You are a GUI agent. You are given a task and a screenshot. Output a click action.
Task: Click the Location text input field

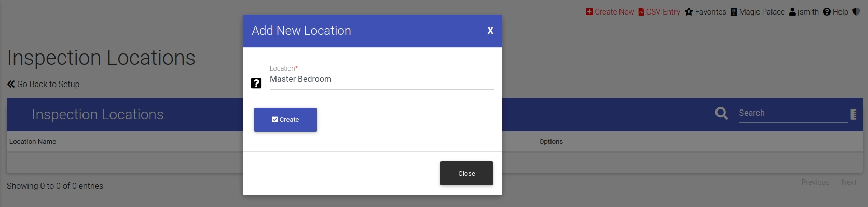click(x=382, y=79)
